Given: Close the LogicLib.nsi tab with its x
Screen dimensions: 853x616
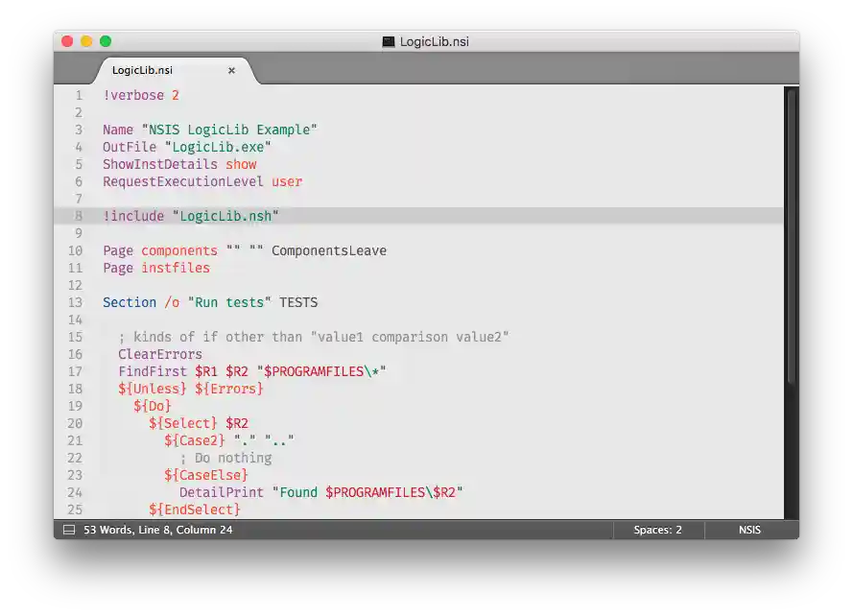Looking at the screenshot, I should point(230,69).
